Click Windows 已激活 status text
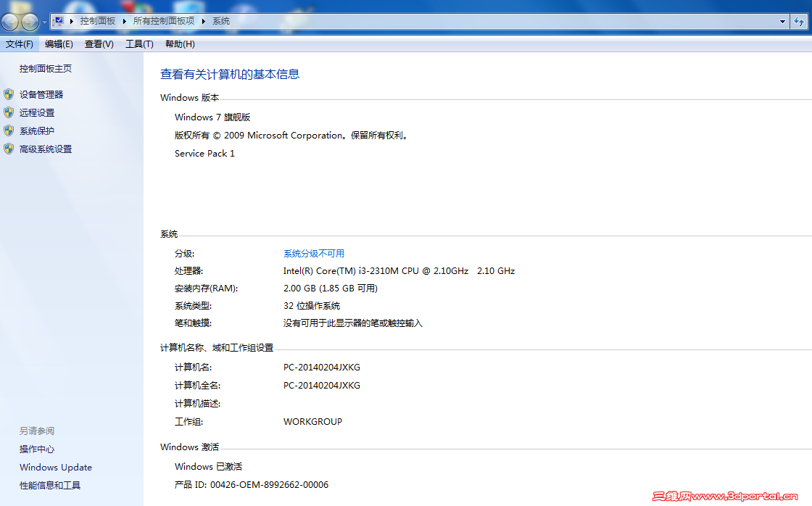Viewport: 812px width, 506px height. click(208, 467)
